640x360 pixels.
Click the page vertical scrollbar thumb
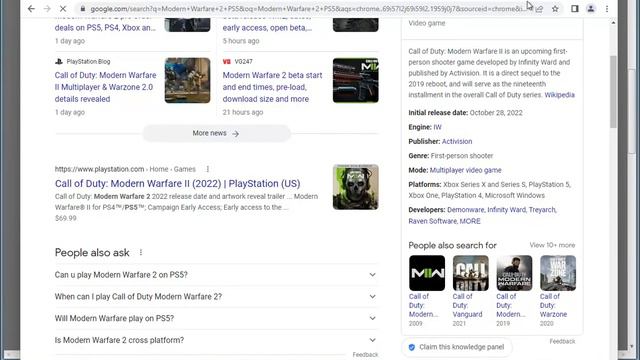(x=613, y=92)
